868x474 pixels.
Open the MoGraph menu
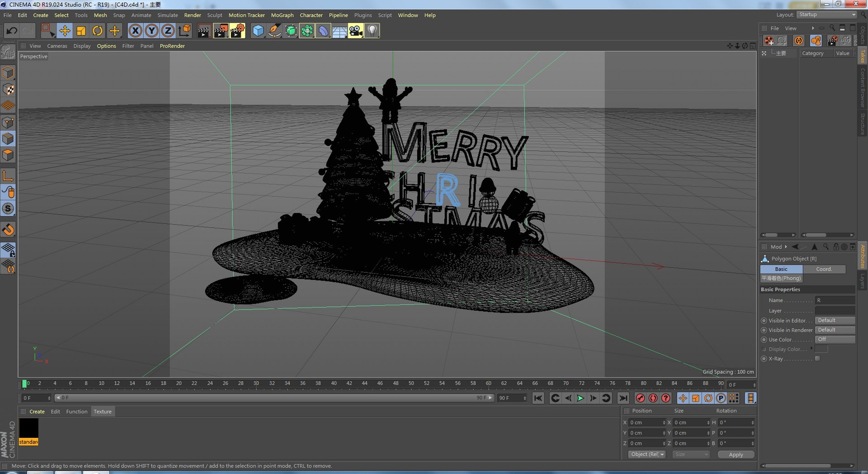pyautogui.click(x=282, y=15)
